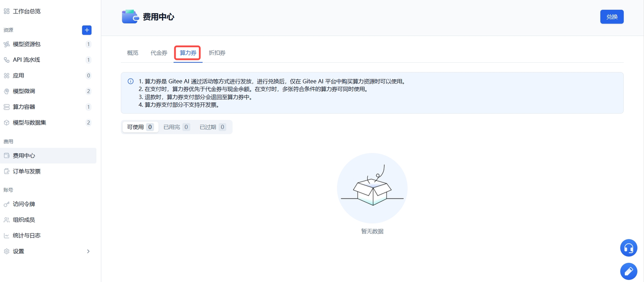Click the 模型资源包 sidebar icon
This screenshot has width=644, height=282.
(x=7, y=44)
